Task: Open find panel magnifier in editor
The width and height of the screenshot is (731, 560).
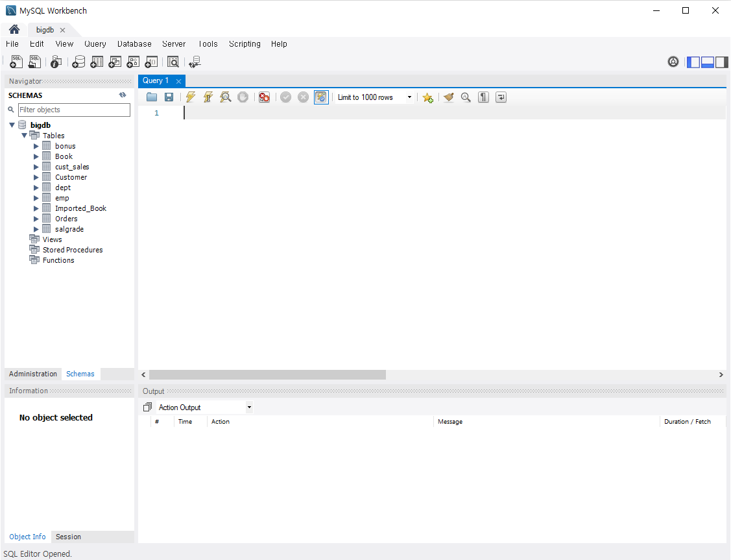Action: [466, 97]
